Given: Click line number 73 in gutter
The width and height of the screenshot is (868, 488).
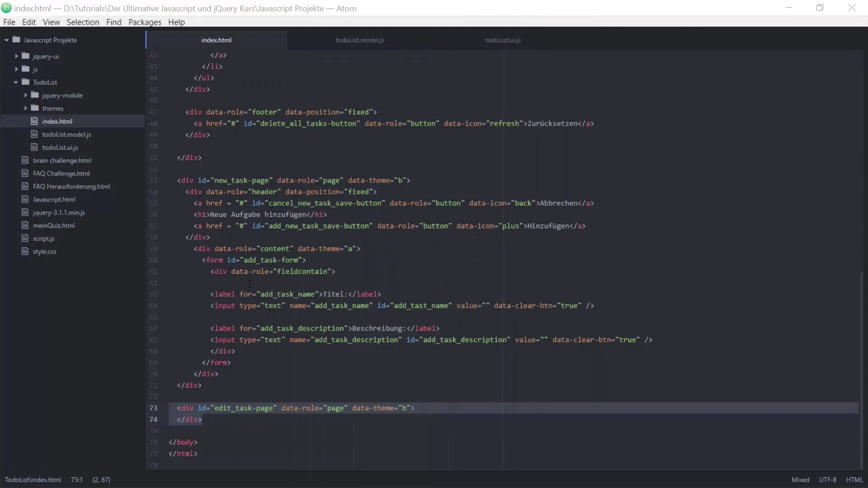Looking at the screenshot, I should [x=153, y=408].
